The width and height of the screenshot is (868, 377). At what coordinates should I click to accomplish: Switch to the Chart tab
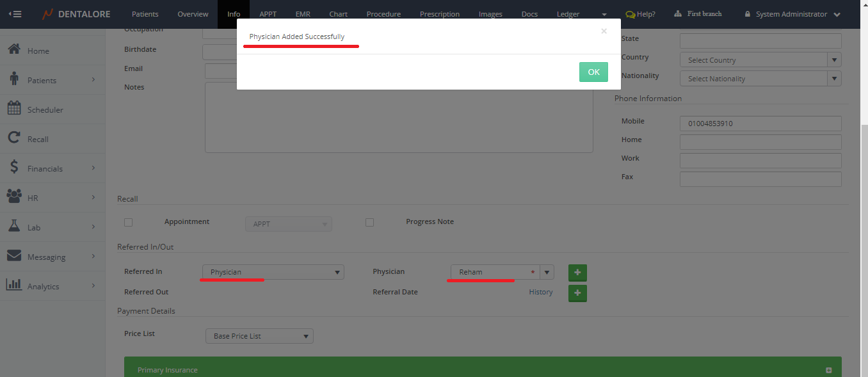pos(338,14)
